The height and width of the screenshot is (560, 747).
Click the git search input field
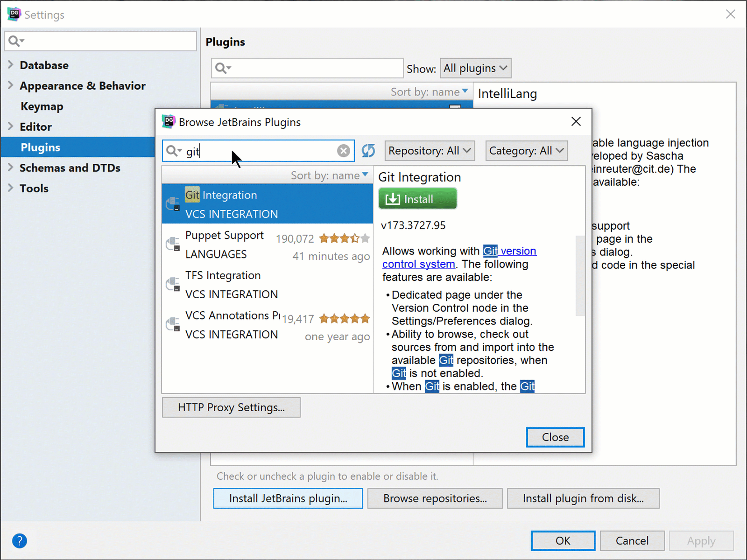258,151
